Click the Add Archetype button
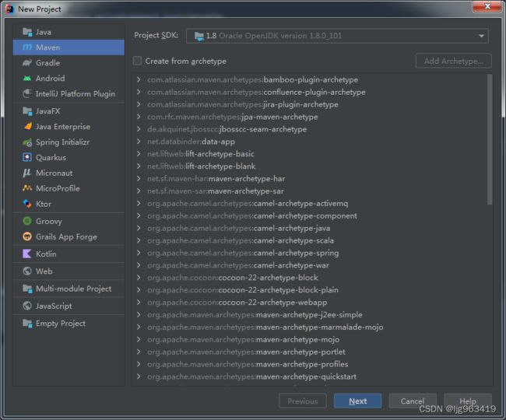The width and height of the screenshot is (506, 420). [x=453, y=61]
